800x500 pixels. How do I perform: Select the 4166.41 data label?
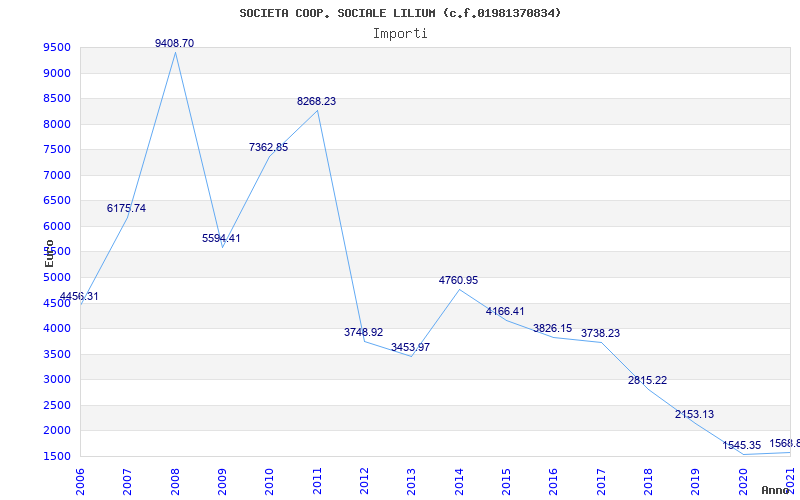tap(505, 311)
